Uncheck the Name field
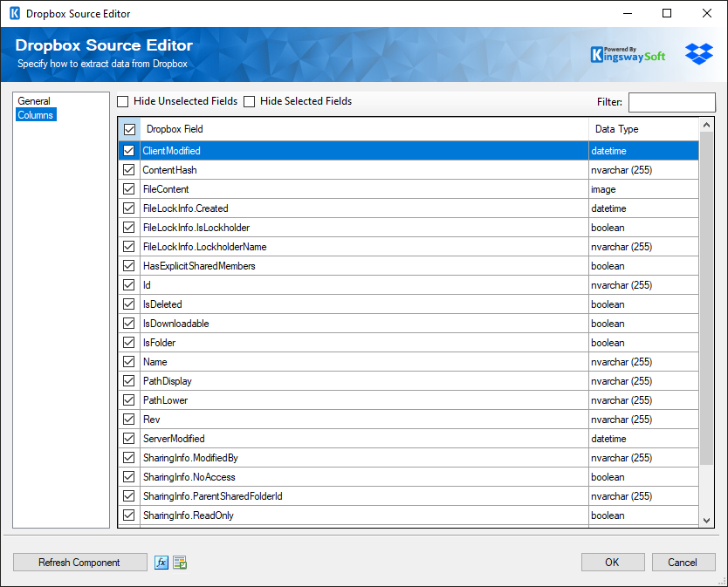Image resolution: width=728 pixels, height=587 pixels. pyautogui.click(x=128, y=361)
